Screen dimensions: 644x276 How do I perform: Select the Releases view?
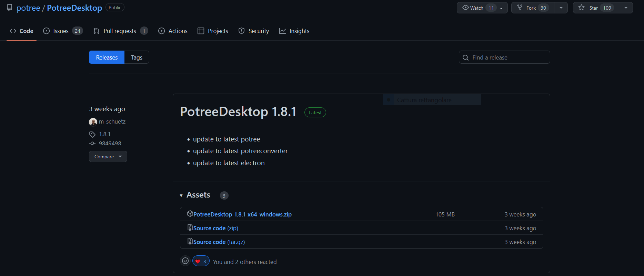[x=107, y=57]
